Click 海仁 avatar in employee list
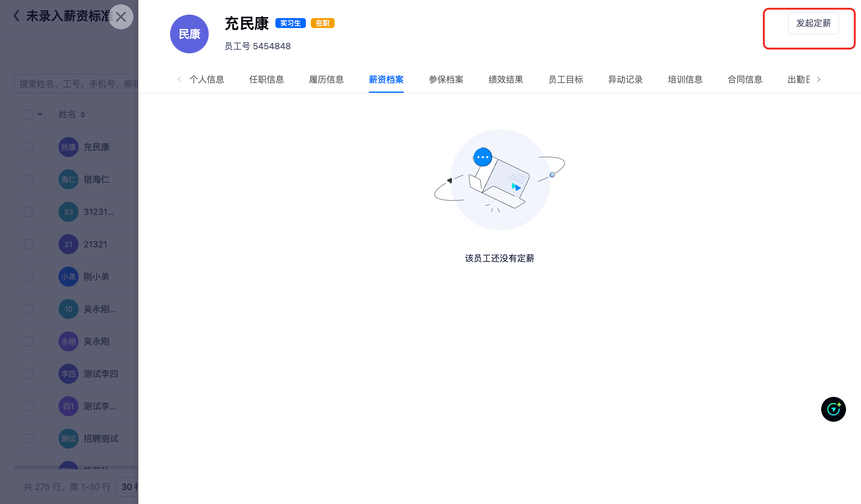The image size is (861, 504). 68,179
